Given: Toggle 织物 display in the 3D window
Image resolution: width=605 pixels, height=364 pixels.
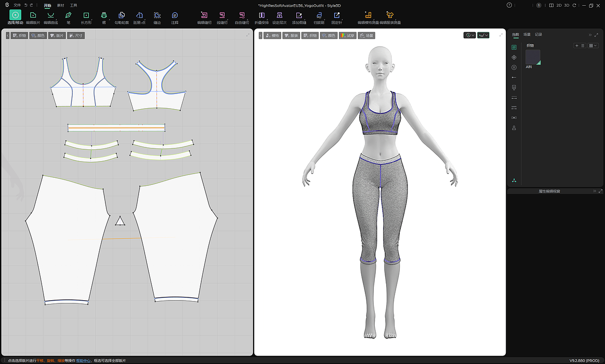Looking at the screenshot, I should pyautogui.click(x=310, y=35).
